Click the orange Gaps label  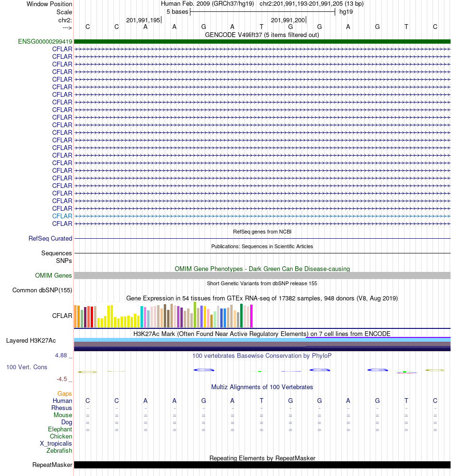65,394
